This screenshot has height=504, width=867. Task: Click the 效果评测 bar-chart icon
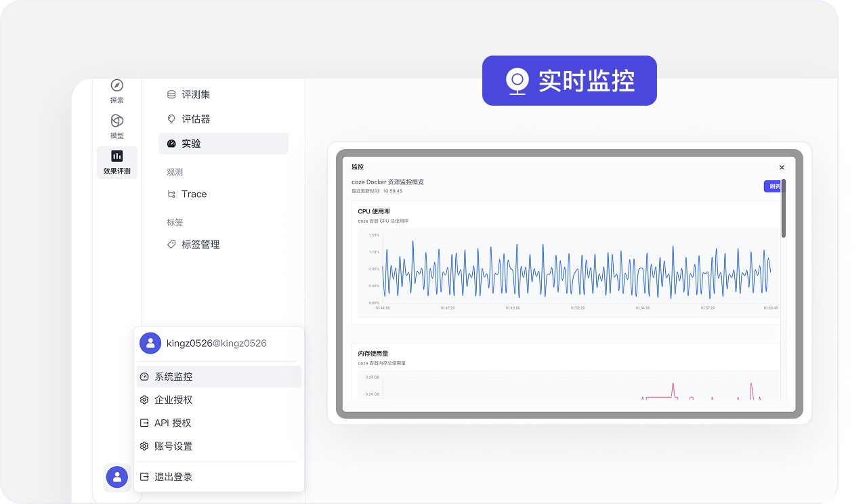(117, 156)
